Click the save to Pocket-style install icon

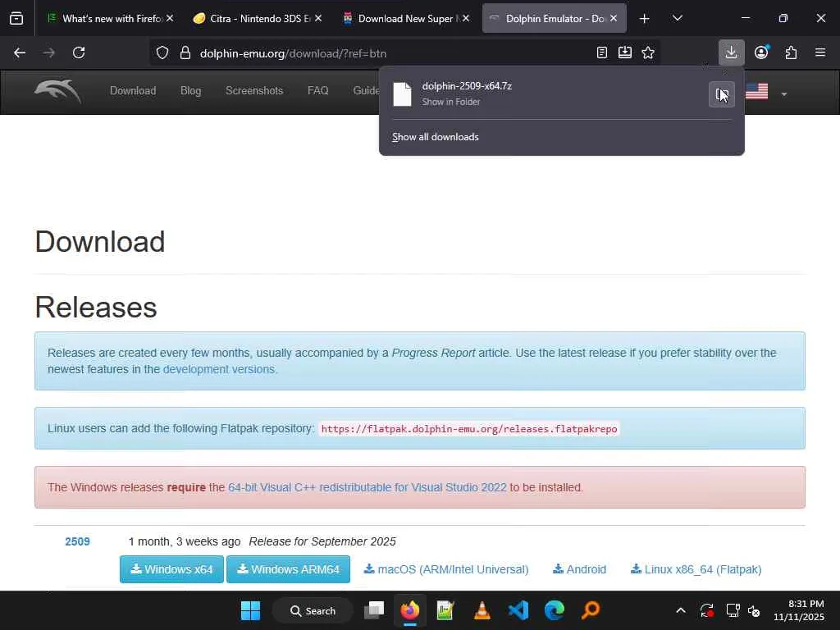click(624, 52)
